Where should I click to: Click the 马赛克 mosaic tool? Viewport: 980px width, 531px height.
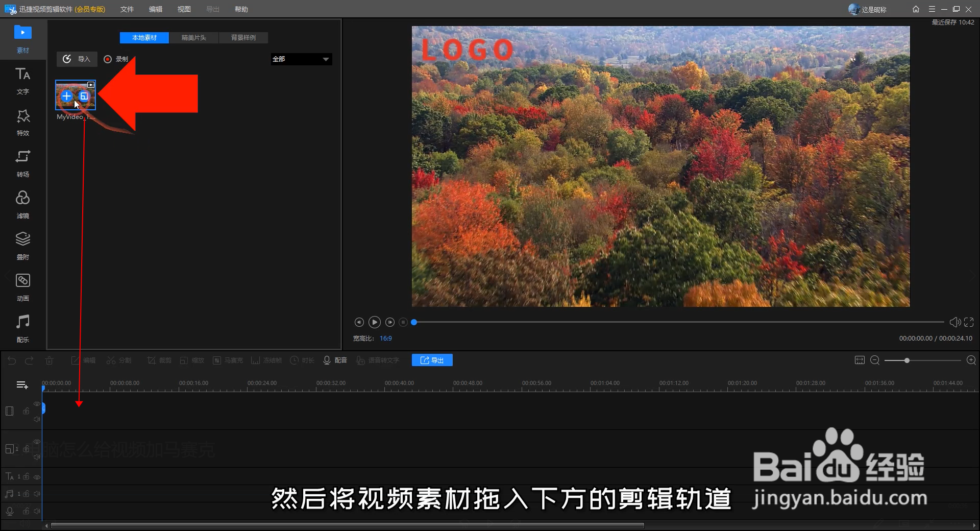coord(228,360)
